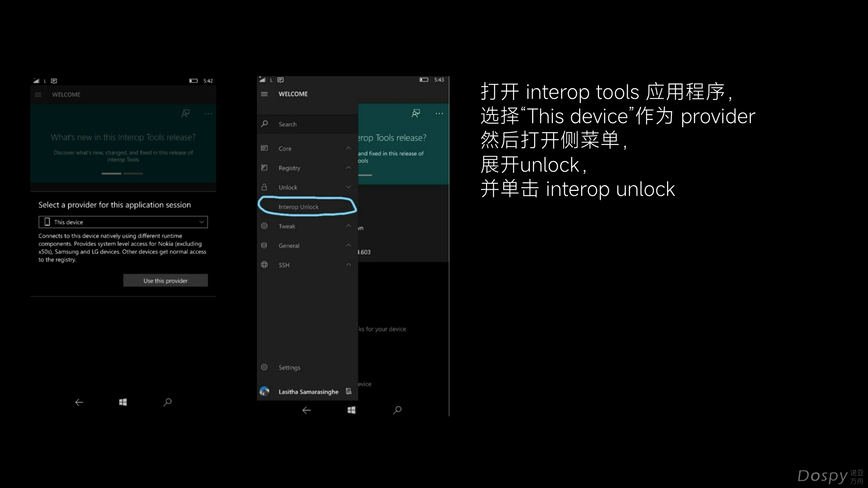
Task: Expand the Registry section chevron
Action: pos(348,168)
